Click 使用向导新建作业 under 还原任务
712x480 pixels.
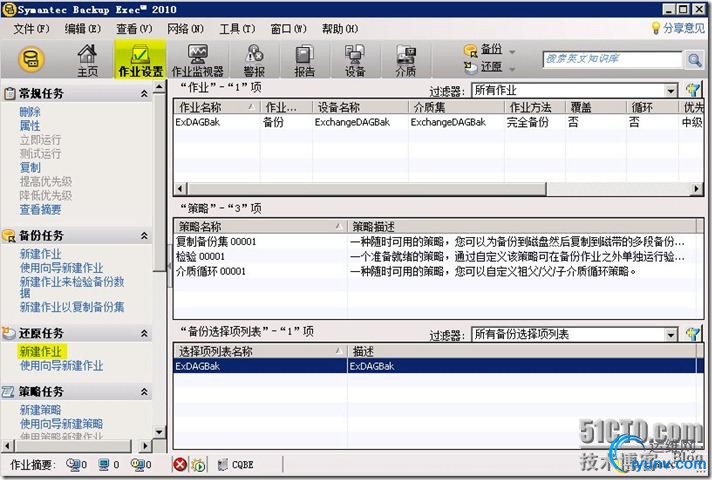[x=61, y=366]
